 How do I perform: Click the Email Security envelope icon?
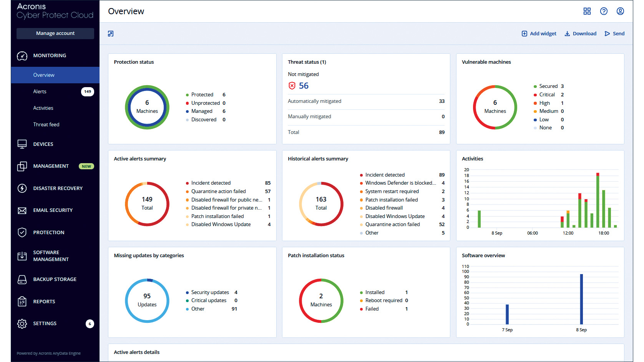coord(22,211)
